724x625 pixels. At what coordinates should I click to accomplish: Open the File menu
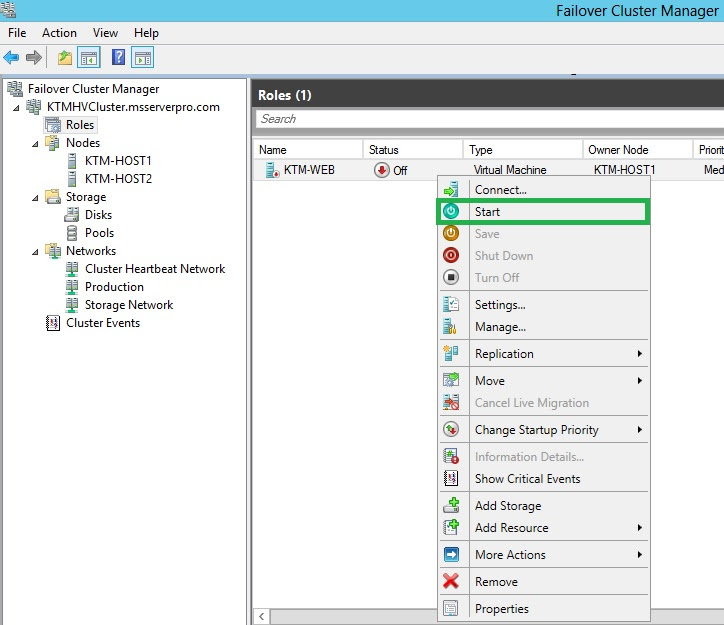click(x=17, y=33)
